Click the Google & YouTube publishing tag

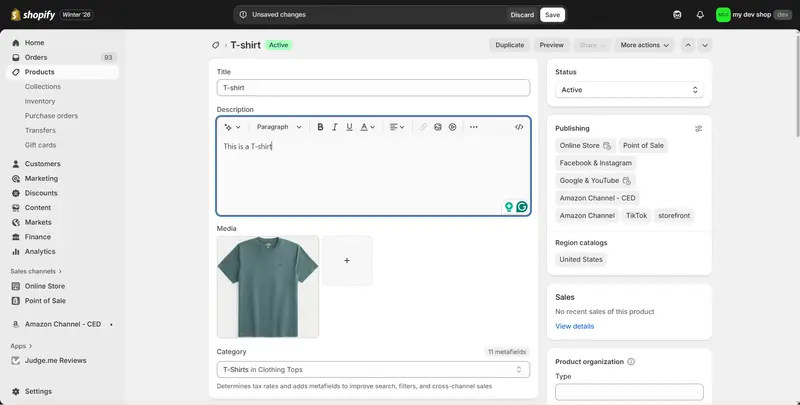coord(595,181)
